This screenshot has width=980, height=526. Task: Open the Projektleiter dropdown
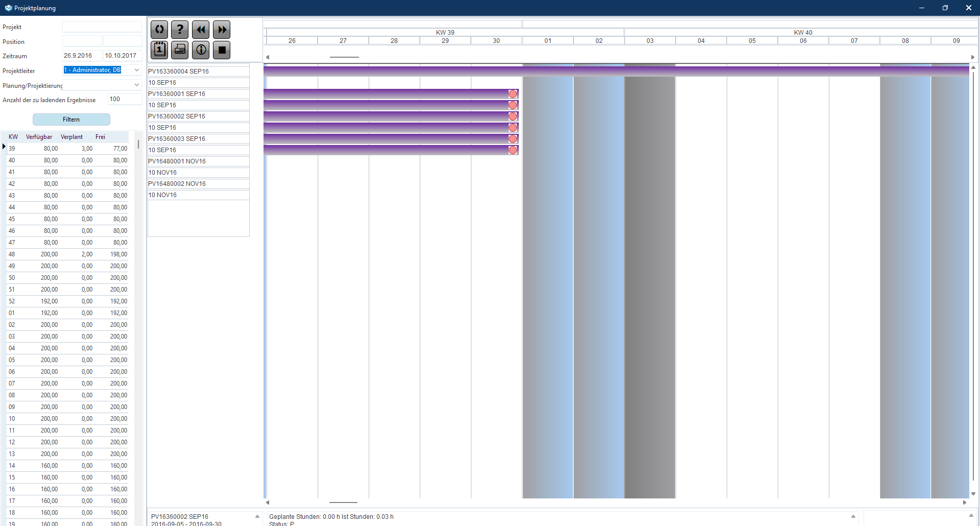[x=137, y=70]
